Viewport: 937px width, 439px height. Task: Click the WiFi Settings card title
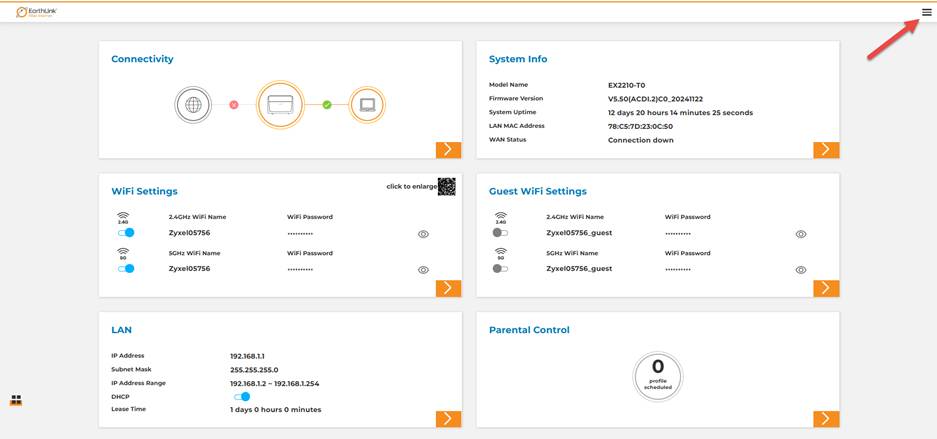pyautogui.click(x=145, y=192)
